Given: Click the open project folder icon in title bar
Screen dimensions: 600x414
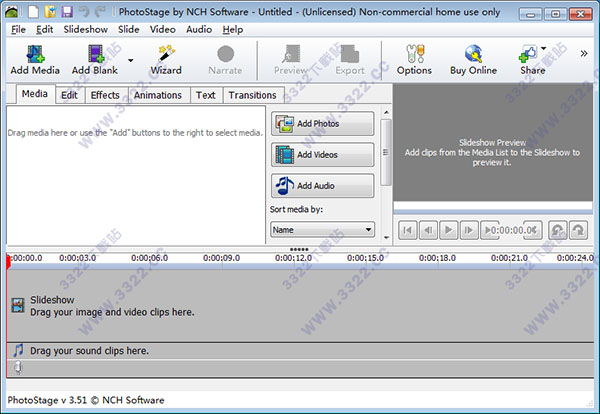Looking at the screenshot, I should coord(50,11).
